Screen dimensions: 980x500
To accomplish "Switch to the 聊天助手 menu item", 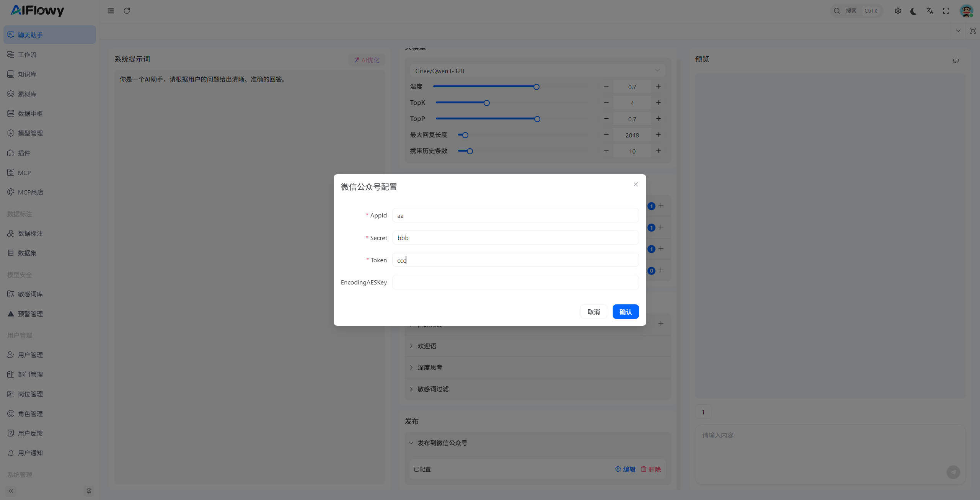I will pyautogui.click(x=29, y=35).
